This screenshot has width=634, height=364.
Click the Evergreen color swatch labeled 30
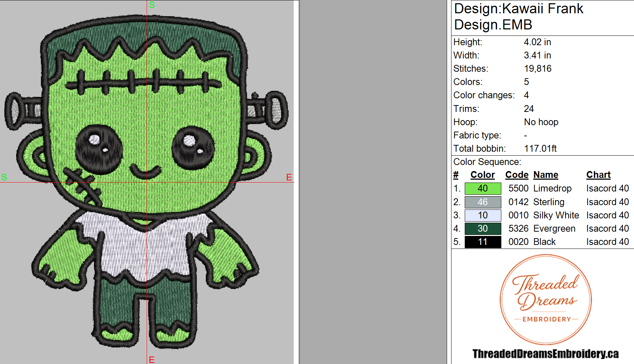coord(483,229)
